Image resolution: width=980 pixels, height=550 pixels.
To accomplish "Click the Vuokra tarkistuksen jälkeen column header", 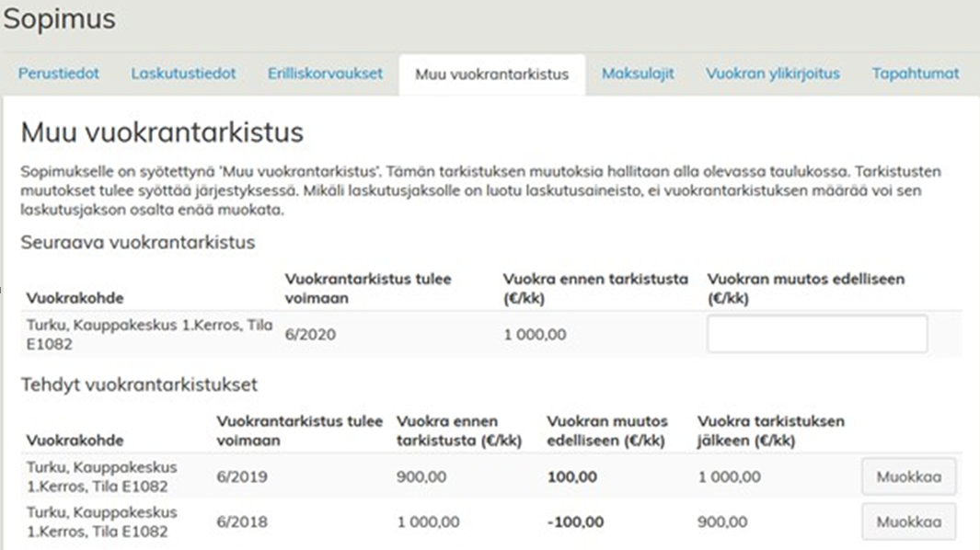I will tap(770, 430).
